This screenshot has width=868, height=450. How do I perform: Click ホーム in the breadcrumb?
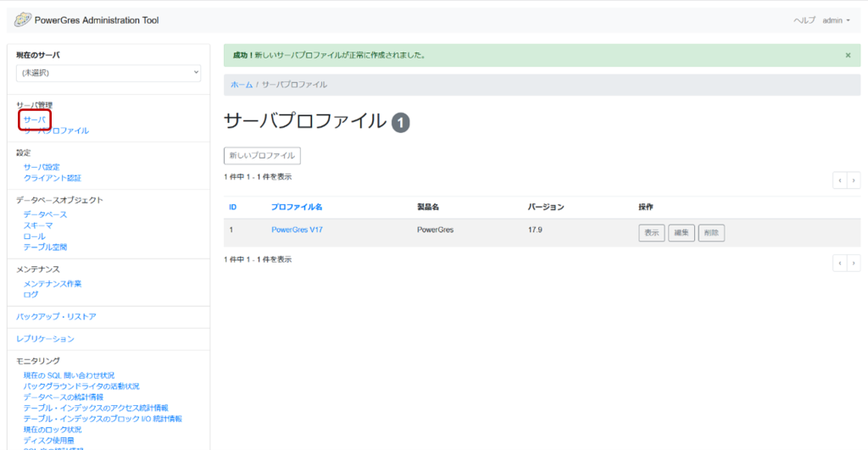[242, 85]
